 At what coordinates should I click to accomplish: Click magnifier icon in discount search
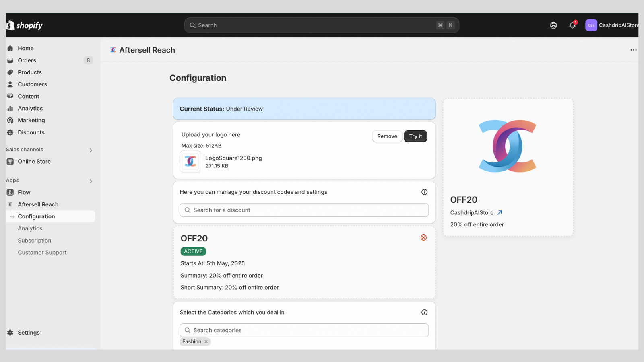click(x=188, y=210)
